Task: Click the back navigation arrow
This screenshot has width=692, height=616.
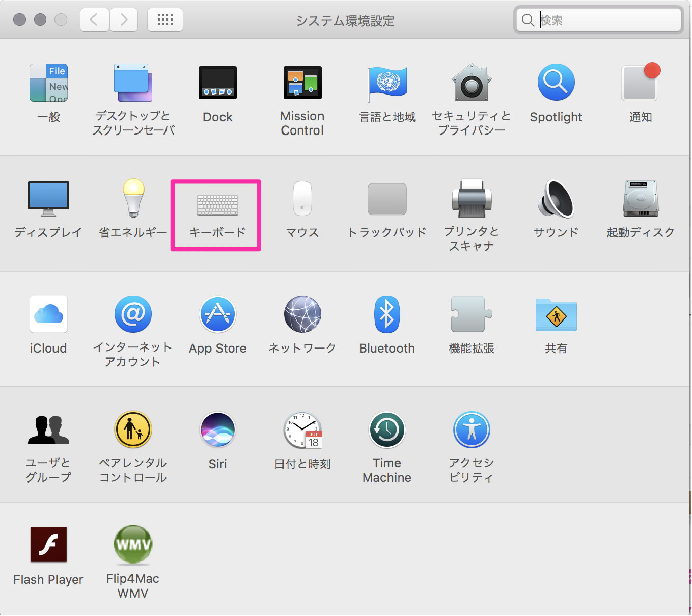Action: 95,20
